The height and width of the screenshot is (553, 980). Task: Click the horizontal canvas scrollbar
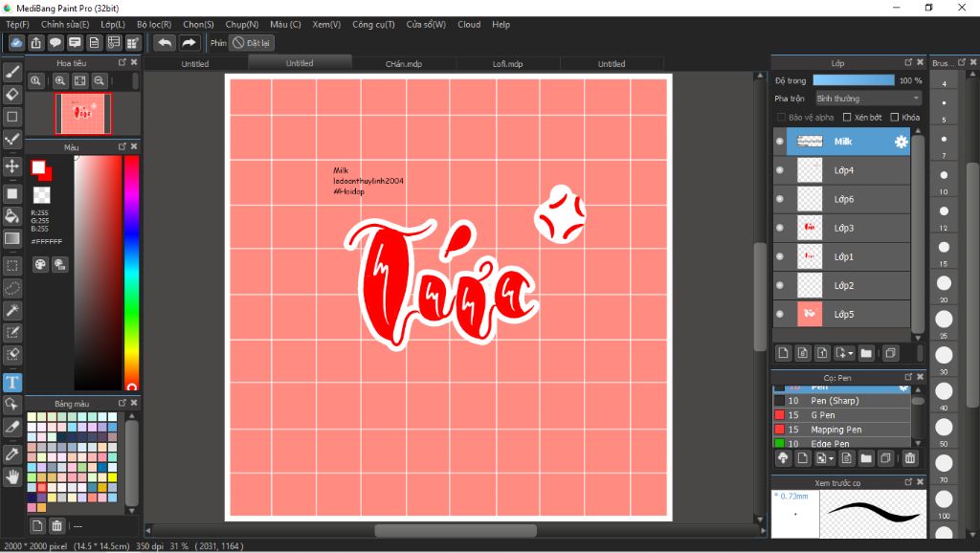tap(456, 530)
